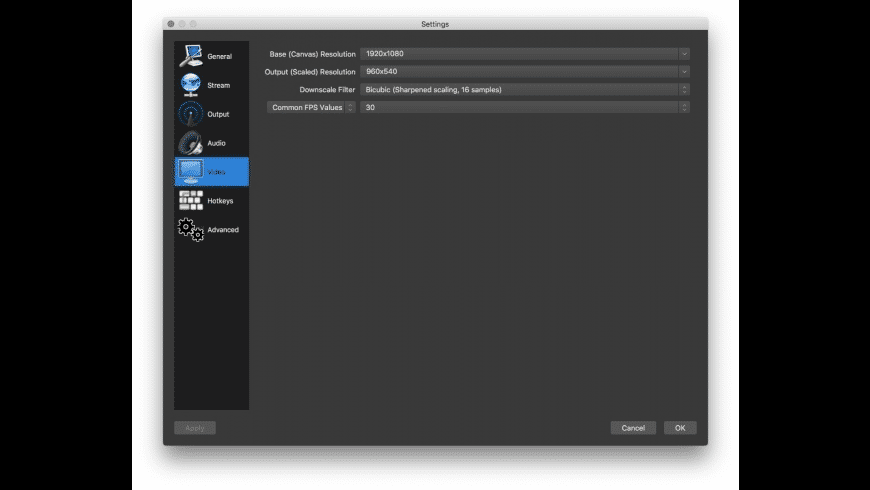The image size is (870, 490).
Task: Open the Downscale Filter selector arrows
Action: tap(684, 89)
